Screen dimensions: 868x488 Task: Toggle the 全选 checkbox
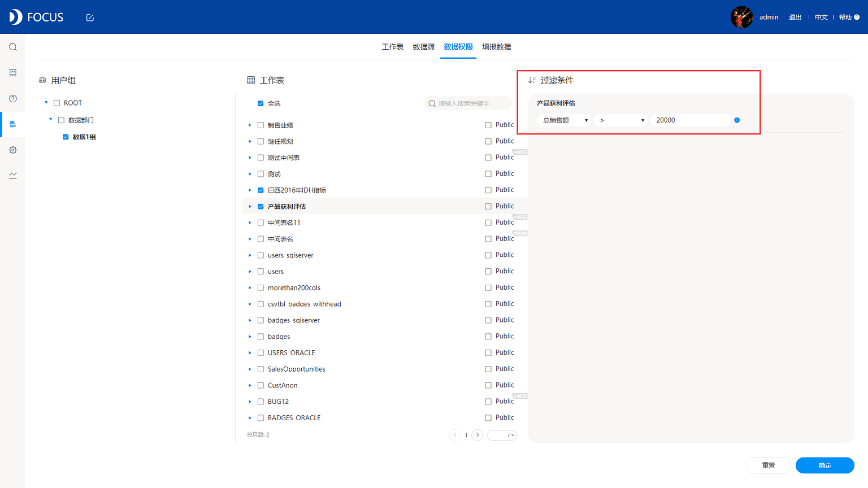click(x=261, y=103)
